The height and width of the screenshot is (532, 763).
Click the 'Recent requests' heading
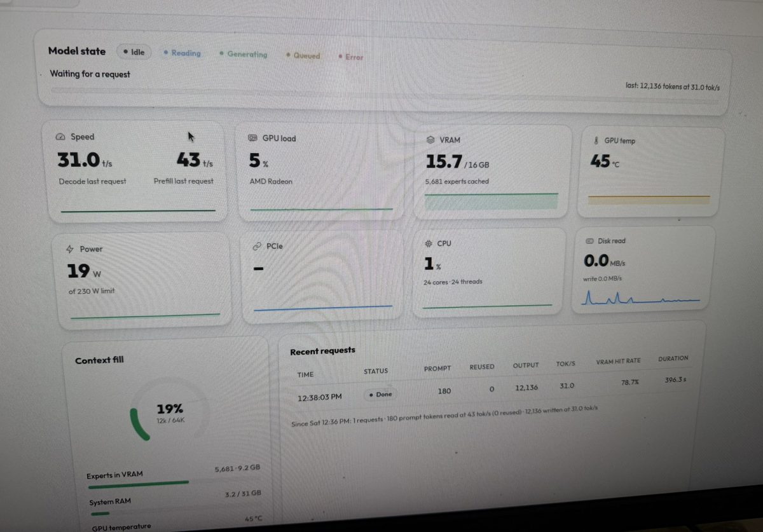point(322,351)
